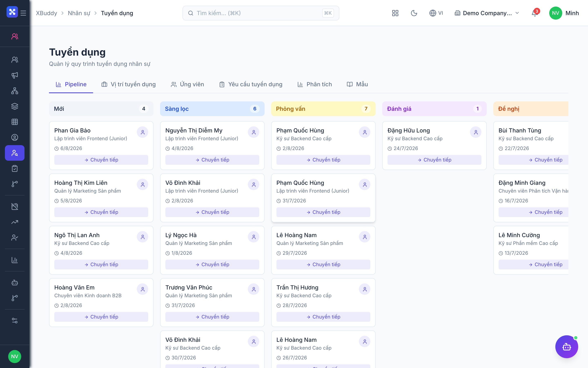The height and width of the screenshot is (368, 588).
Task: Open the floating AI chatbot button
Action: 567,347
